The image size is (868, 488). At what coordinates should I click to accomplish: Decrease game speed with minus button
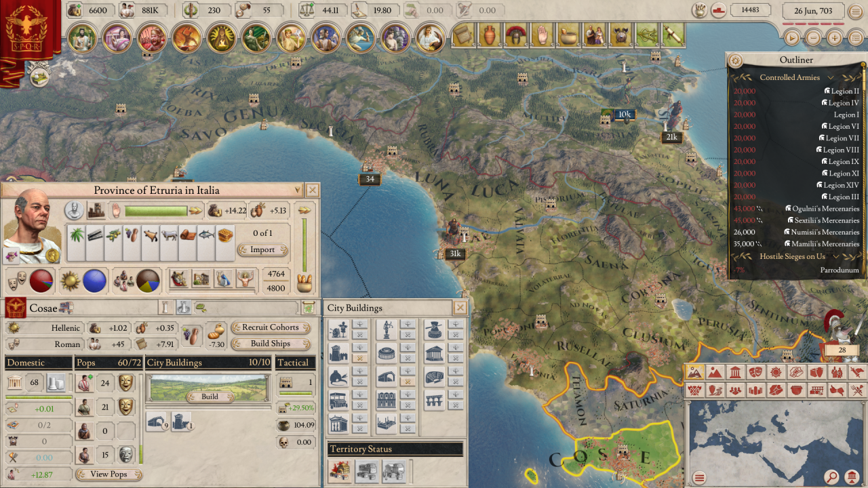[812, 38]
